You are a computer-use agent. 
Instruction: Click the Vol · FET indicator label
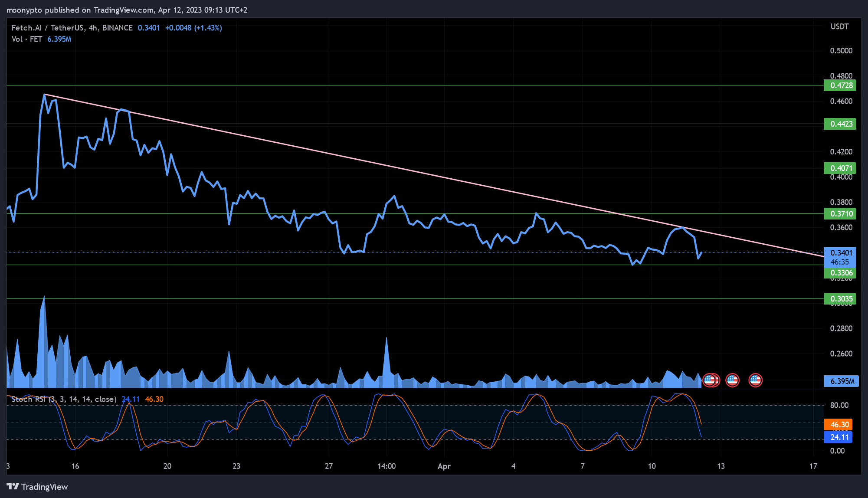27,39
